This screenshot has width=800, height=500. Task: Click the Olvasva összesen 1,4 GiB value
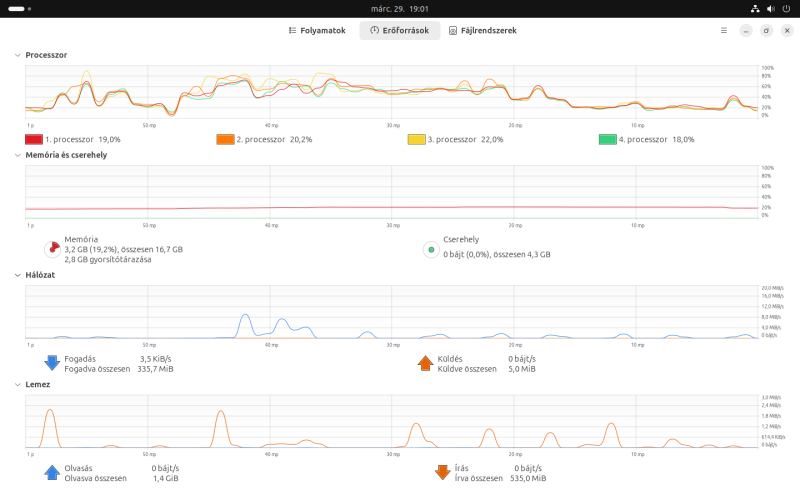pyautogui.click(x=165, y=478)
